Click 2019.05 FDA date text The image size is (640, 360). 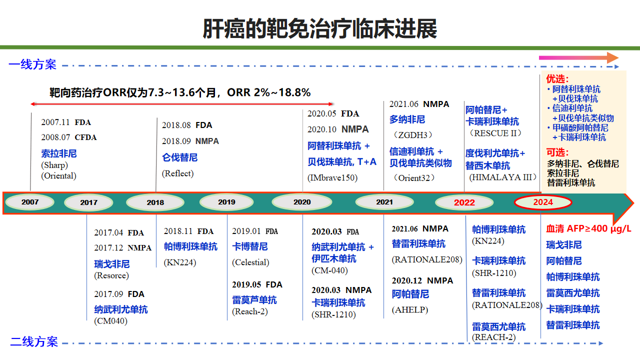[257, 284]
